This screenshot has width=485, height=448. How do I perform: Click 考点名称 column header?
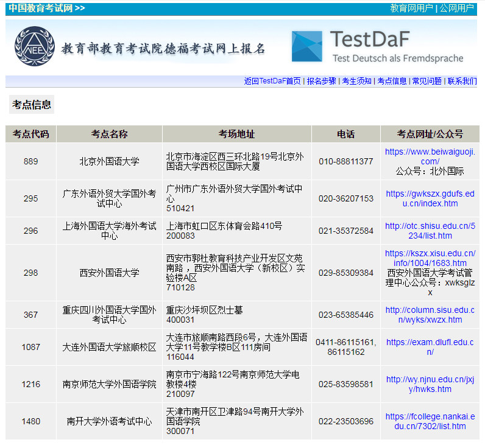(109, 134)
